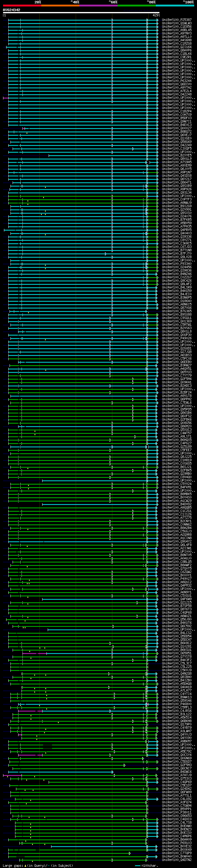197x868 pixels.
Task: Select the UniRef100_B7G365 label
Action: coord(177,311)
